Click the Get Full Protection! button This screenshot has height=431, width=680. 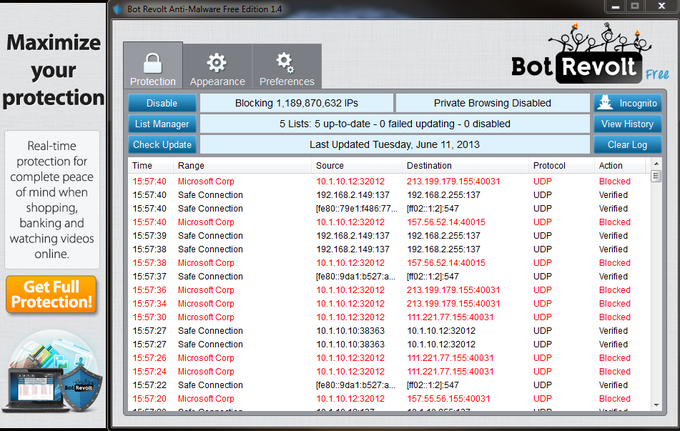[x=51, y=294]
